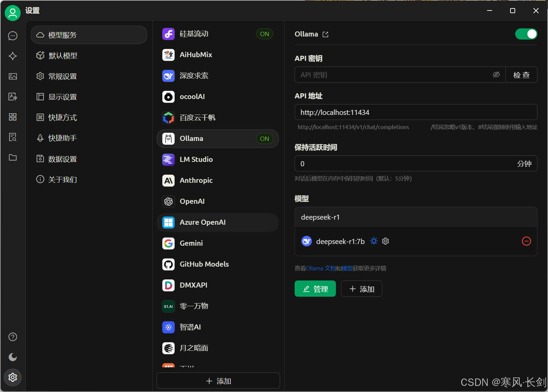Open 快捷方式 settings menu
548x392 pixels.
tap(89, 118)
